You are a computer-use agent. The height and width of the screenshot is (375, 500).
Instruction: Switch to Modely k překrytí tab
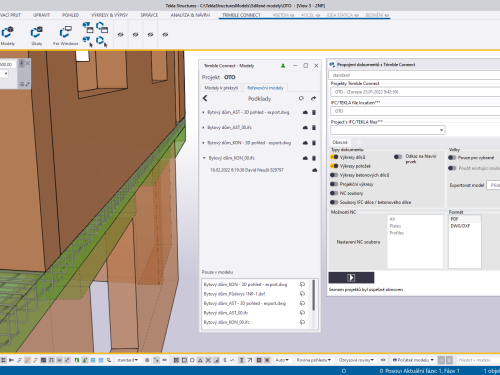pos(221,88)
